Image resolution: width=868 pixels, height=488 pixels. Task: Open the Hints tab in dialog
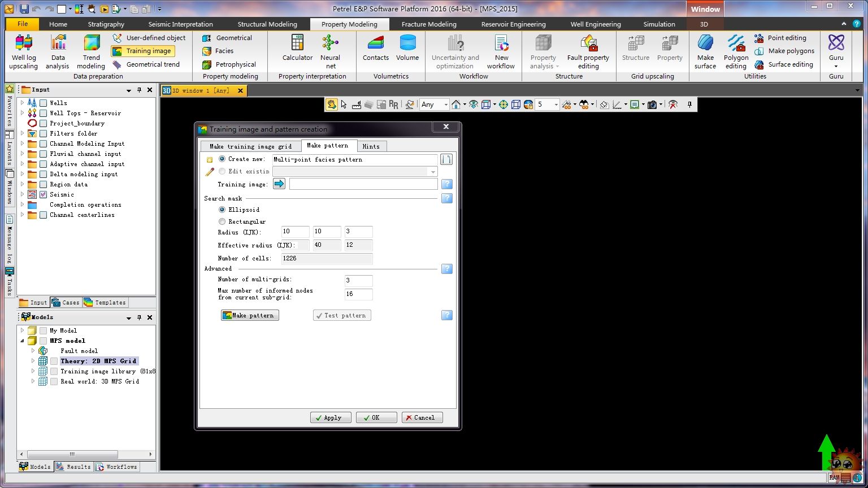pos(371,146)
